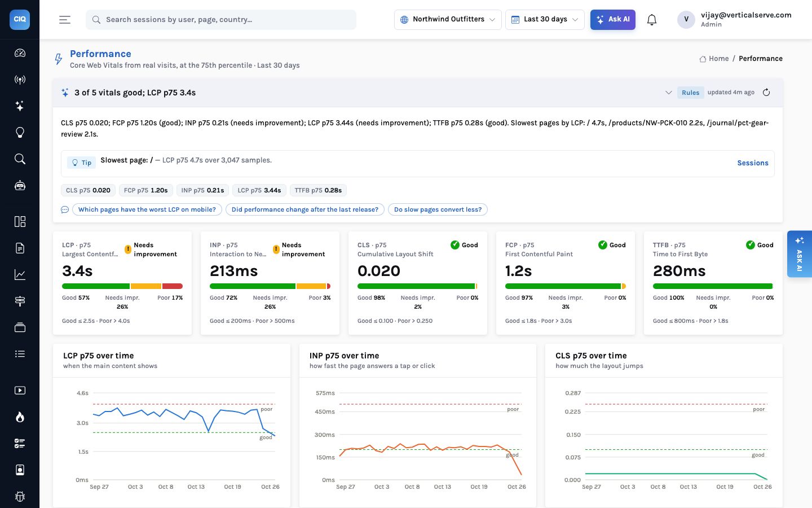The height and width of the screenshot is (508, 812).
Task: Toggle the hamburger menu to collapse sidebar
Action: click(x=65, y=20)
